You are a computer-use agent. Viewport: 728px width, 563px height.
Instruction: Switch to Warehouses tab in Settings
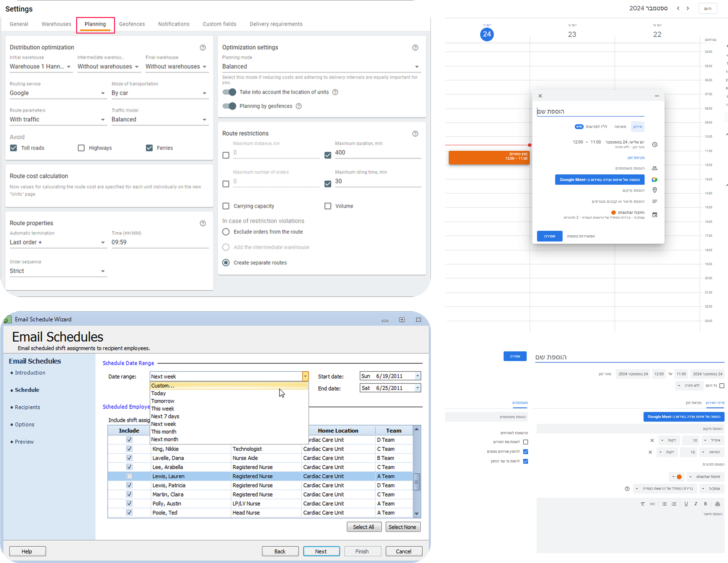(x=56, y=24)
